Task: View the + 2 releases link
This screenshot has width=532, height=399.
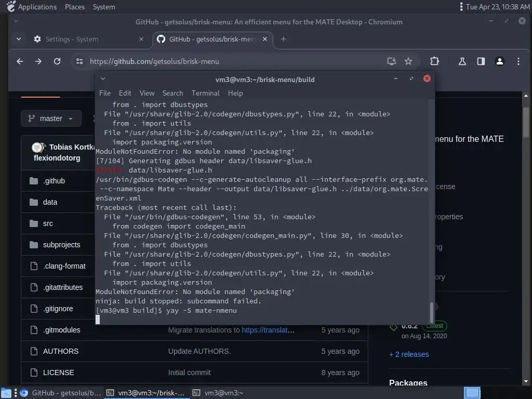Action: tap(409, 354)
